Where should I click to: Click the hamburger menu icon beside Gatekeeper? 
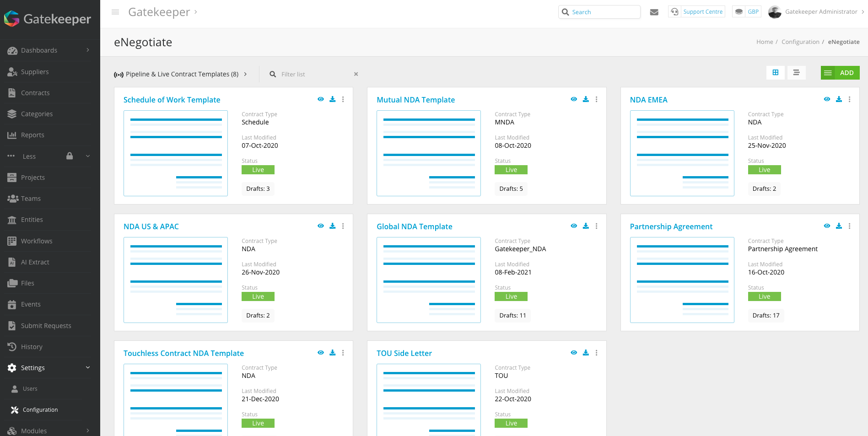click(115, 12)
